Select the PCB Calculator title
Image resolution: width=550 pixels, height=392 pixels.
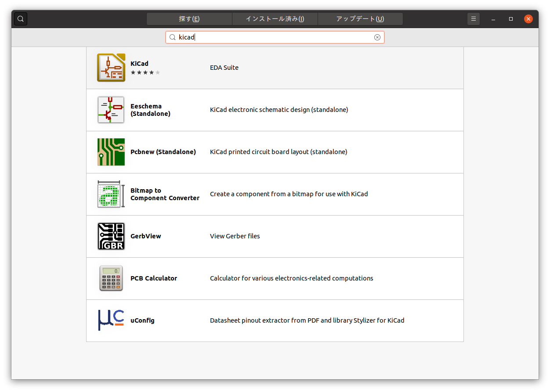point(154,278)
